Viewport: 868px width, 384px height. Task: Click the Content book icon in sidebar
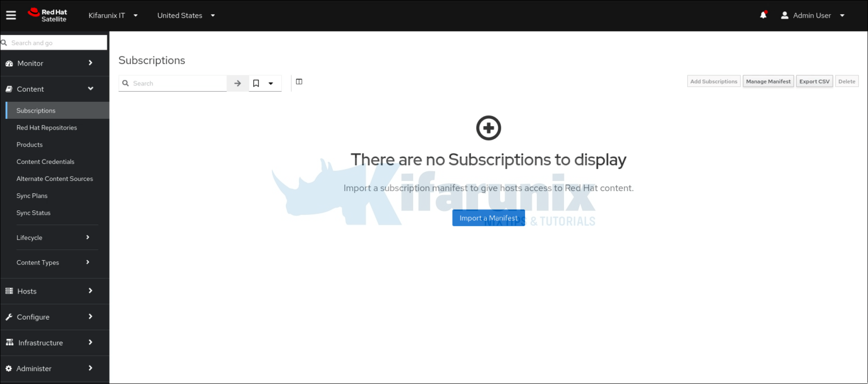click(x=10, y=89)
